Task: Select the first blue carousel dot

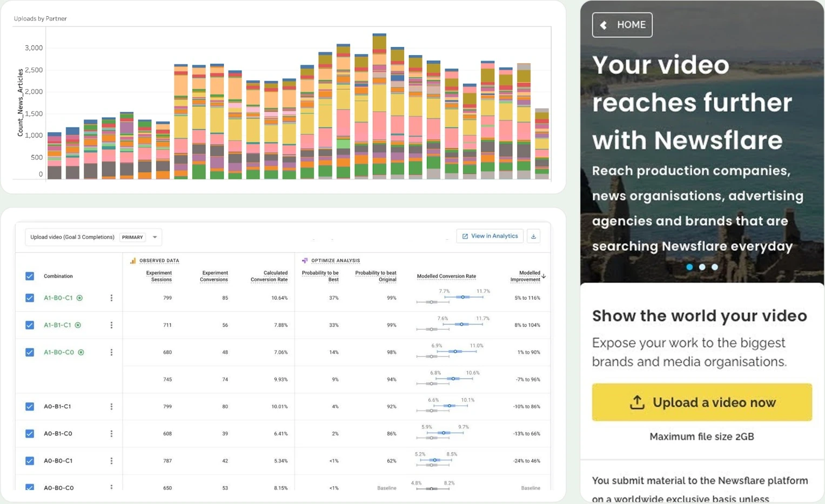Action: [689, 267]
